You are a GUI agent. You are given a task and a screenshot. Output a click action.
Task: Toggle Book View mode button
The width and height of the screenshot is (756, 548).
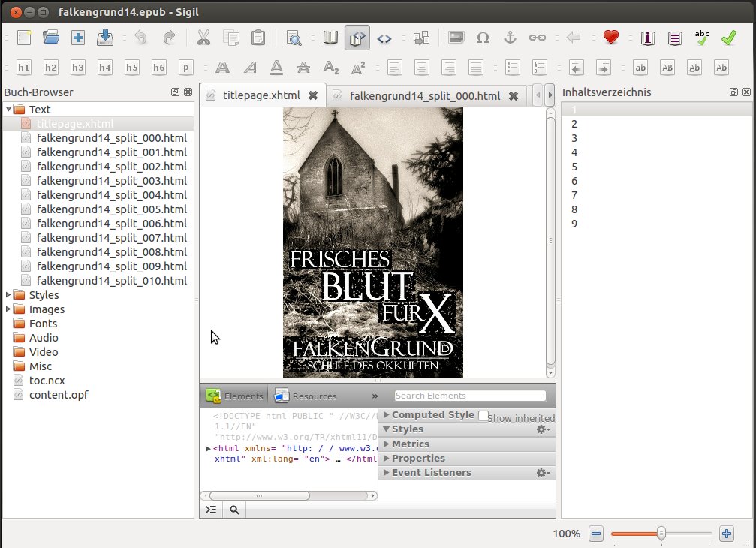[x=330, y=38]
